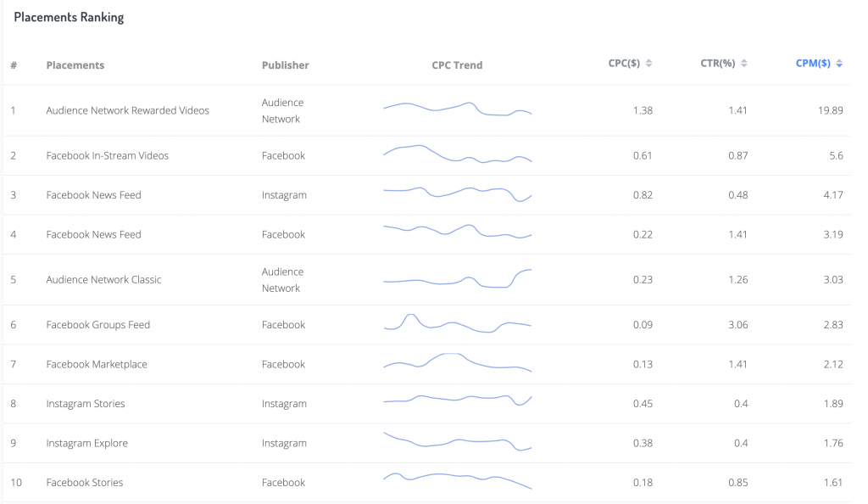
Task: Click Instagram publisher in row 3
Action: [284, 195]
